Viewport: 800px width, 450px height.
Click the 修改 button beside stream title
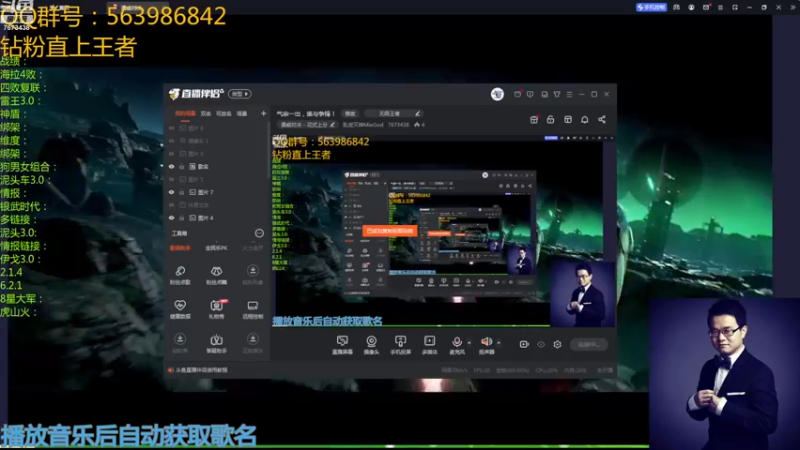(x=351, y=113)
